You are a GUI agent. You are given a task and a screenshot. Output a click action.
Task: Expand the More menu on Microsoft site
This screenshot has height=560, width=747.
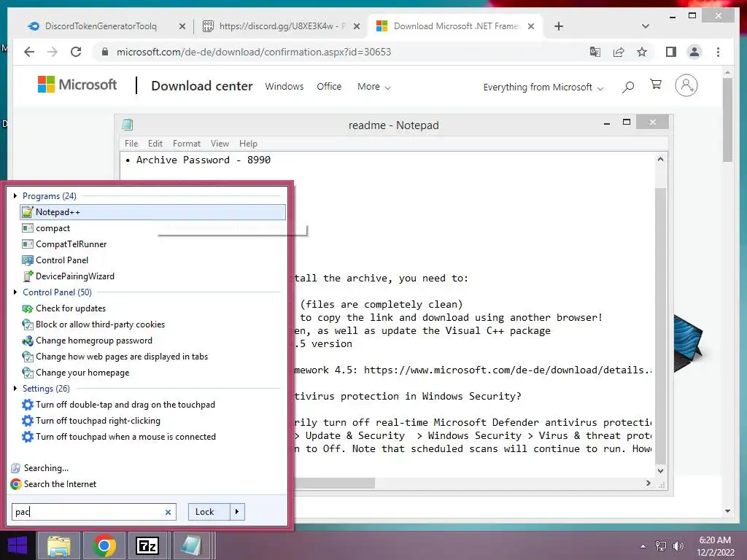tap(374, 87)
